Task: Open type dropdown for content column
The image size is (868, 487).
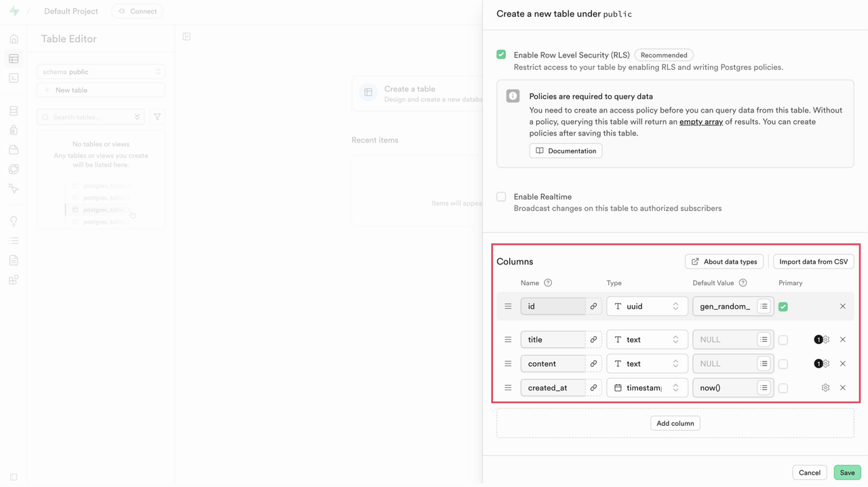Action: point(647,364)
